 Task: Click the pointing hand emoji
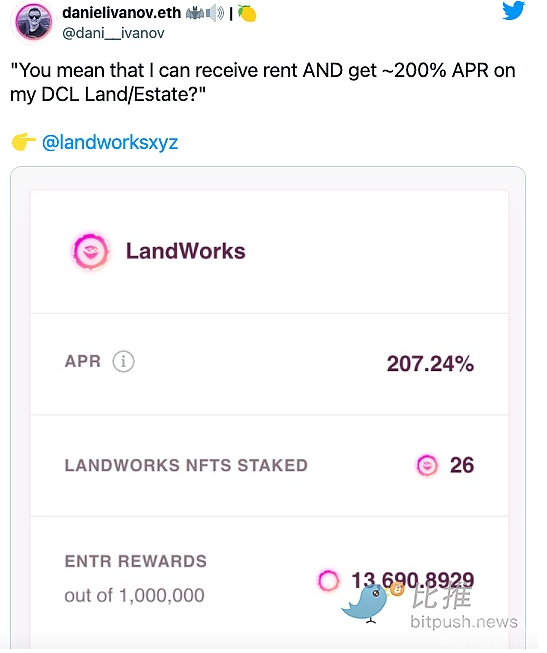click(x=23, y=142)
